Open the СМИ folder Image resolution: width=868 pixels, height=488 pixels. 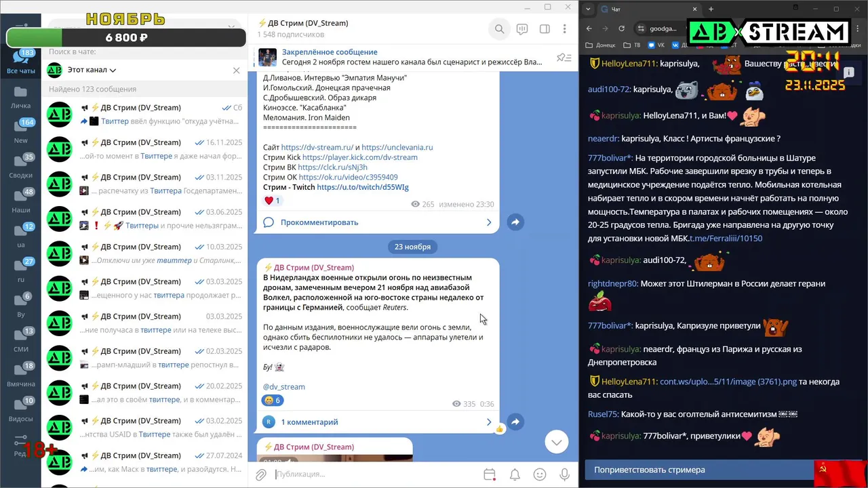point(21,340)
